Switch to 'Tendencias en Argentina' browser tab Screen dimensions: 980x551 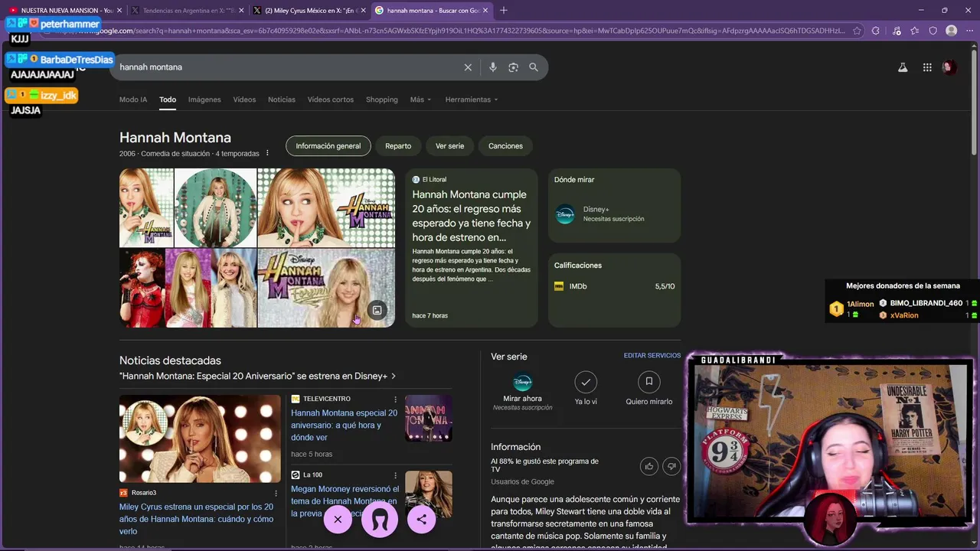coord(187,10)
